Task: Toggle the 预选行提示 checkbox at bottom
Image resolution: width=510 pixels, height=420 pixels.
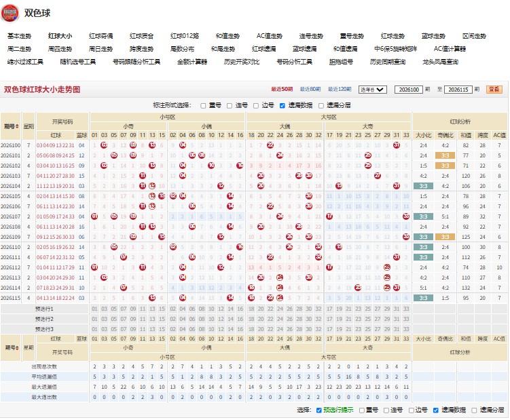Action: point(318,411)
